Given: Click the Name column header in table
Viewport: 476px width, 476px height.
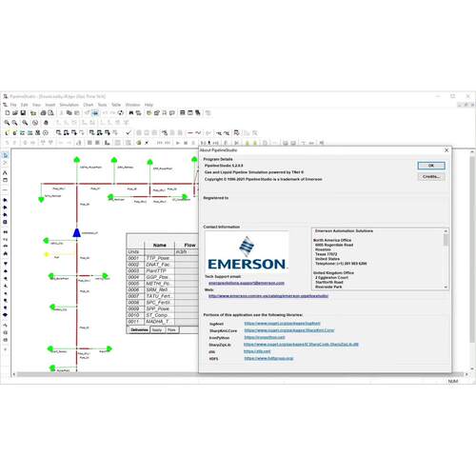Looking at the screenshot, I should coord(160,245).
